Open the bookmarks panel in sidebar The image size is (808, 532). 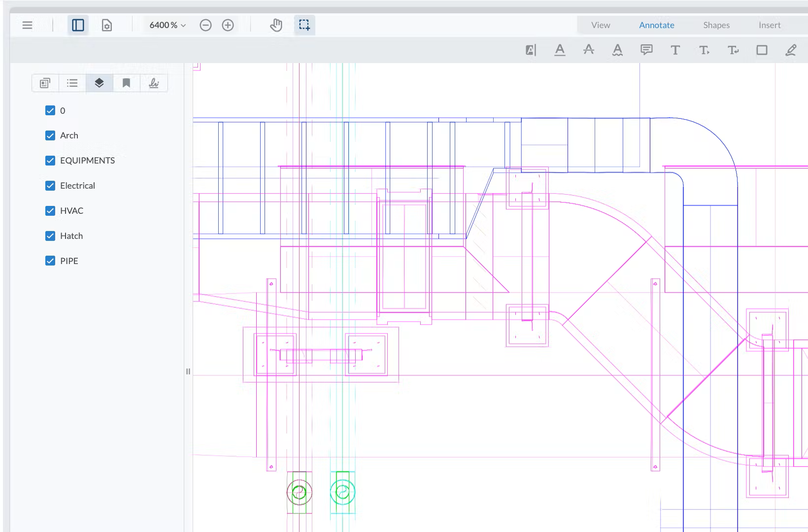point(127,83)
